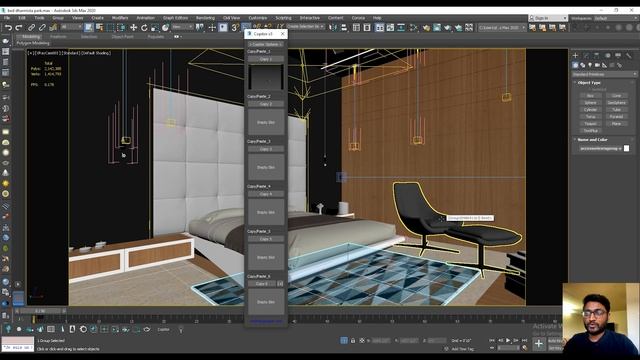The image size is (640, 360).
Task: Click the Cone primitive button
Action: (x=616, y=96)
